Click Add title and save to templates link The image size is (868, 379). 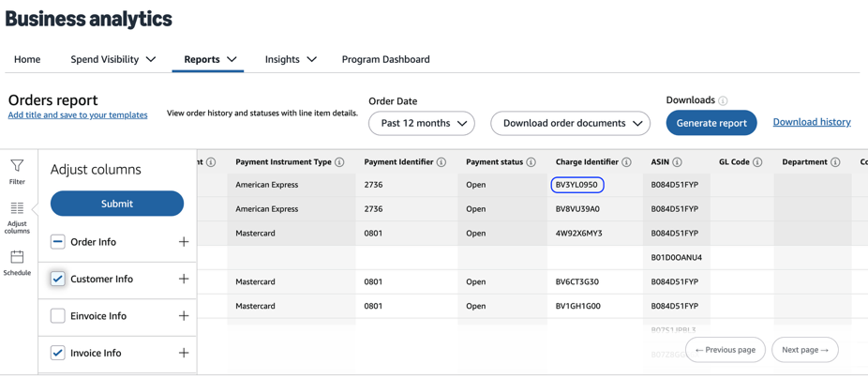coord(78,115)
